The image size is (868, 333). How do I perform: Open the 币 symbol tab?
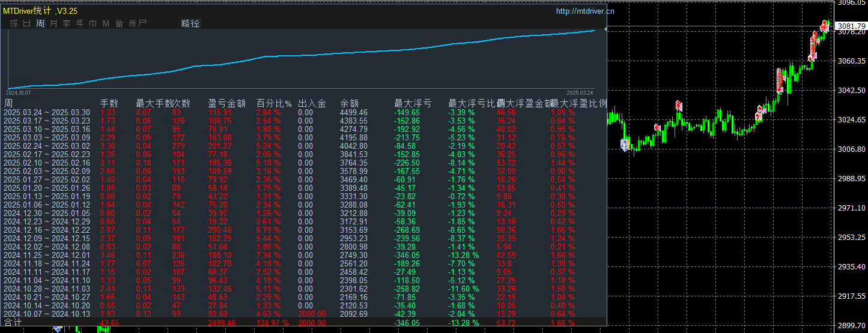click(93, 23)
